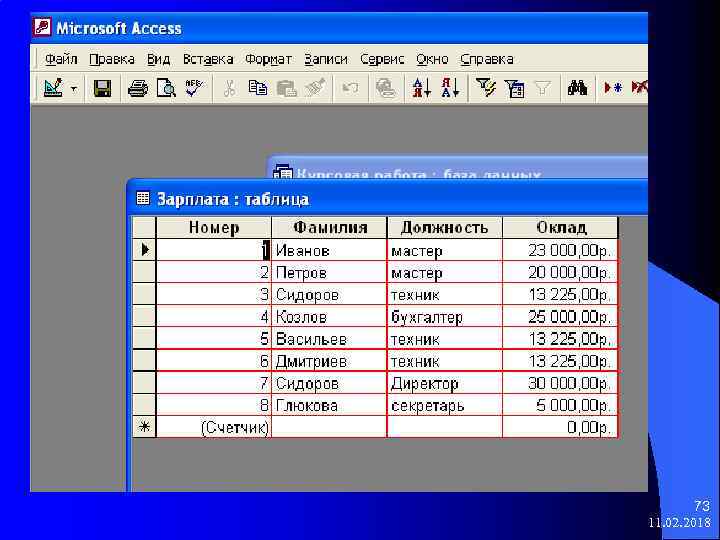The image size is (720, 540).
Task: Open Find with binoculars icon
Action: [577, 88]
